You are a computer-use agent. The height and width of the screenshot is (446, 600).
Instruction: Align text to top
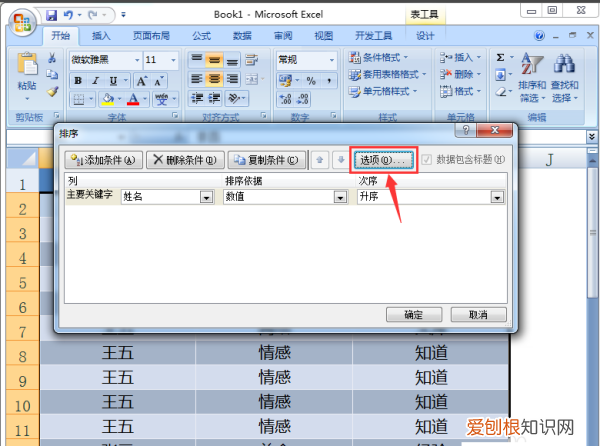coord(197,59)
